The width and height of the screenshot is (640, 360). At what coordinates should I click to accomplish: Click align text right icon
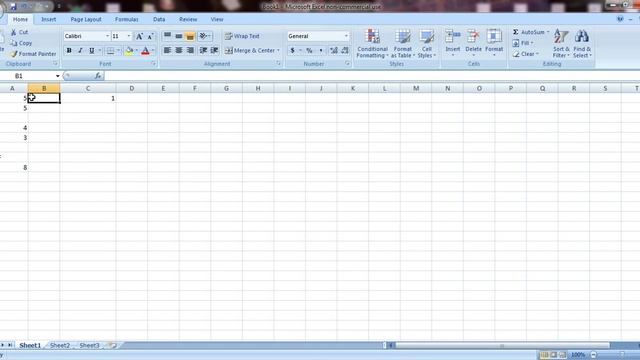point(190,50)
